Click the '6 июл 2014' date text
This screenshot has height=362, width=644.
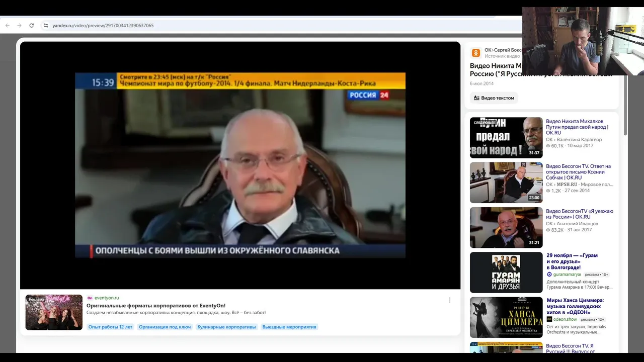[x=481, y=83]
